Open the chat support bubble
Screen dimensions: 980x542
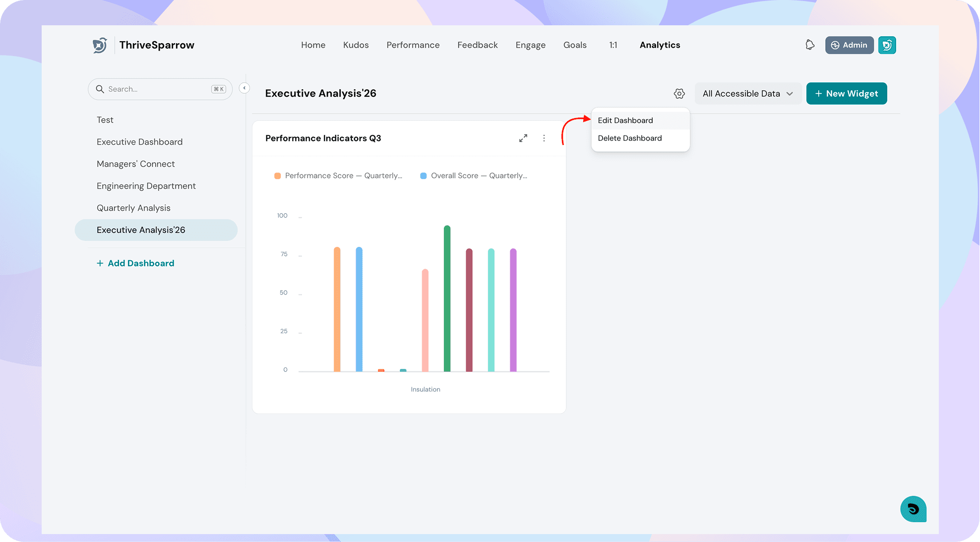(x=914, y=509)
